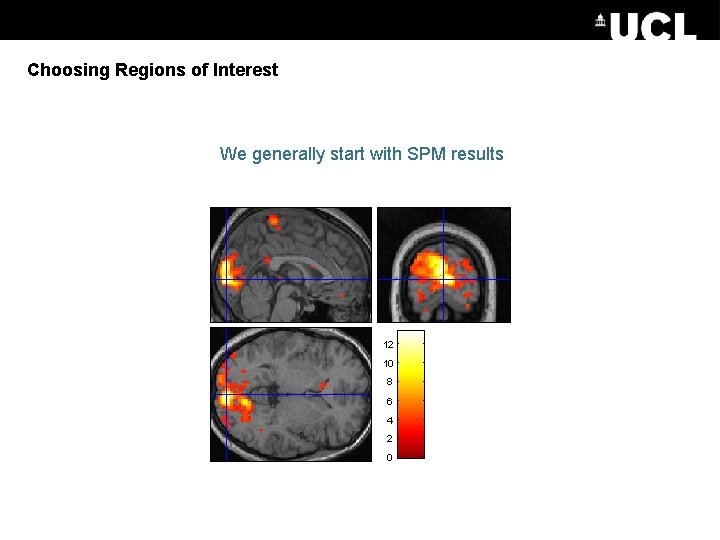
Task: Click the UCL logo in the header
Action: point(646,26)
